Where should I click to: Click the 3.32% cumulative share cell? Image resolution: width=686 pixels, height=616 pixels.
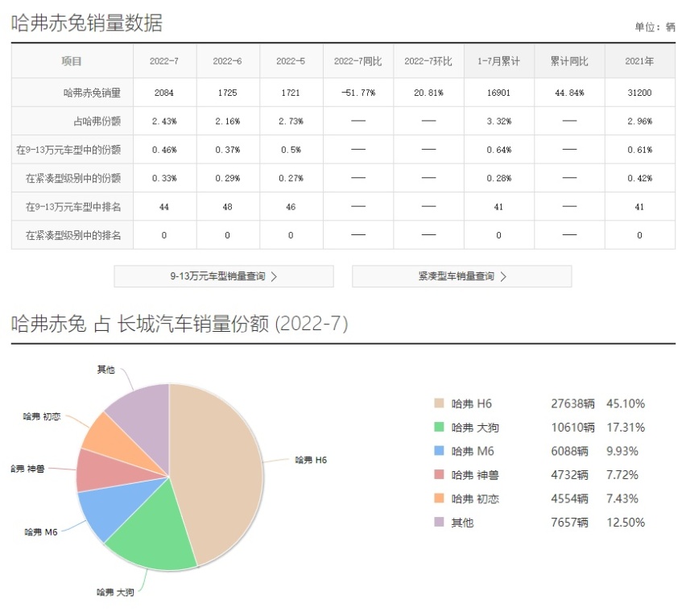(x=499, y=122)
